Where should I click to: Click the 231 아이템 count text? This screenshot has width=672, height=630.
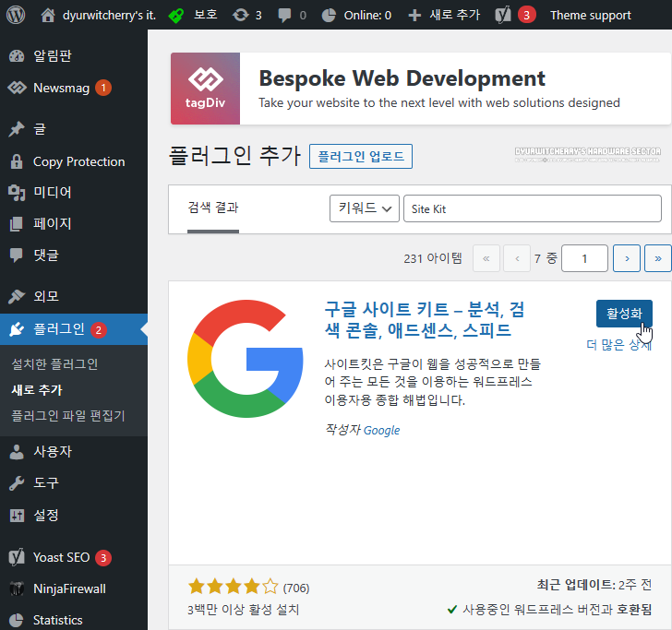point(433,258)
